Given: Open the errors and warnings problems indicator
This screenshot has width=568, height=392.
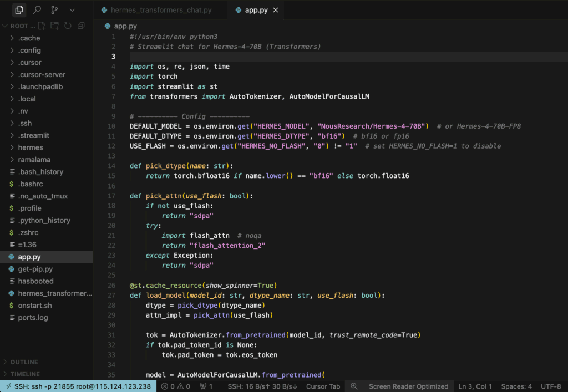Looking at the screenshot, I should tap(176, 386).
